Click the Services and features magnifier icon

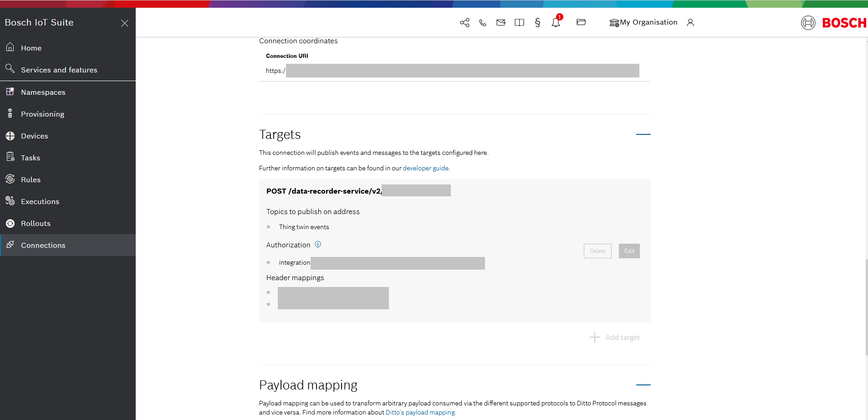pos(10,69)
